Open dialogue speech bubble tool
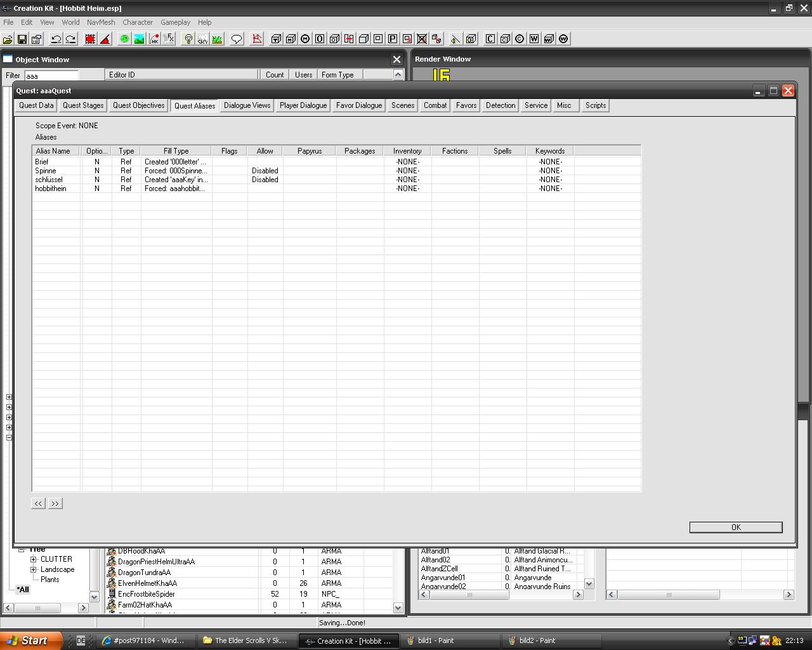The width and height of the screenshot is (812, 650). [x=237, y=39]
